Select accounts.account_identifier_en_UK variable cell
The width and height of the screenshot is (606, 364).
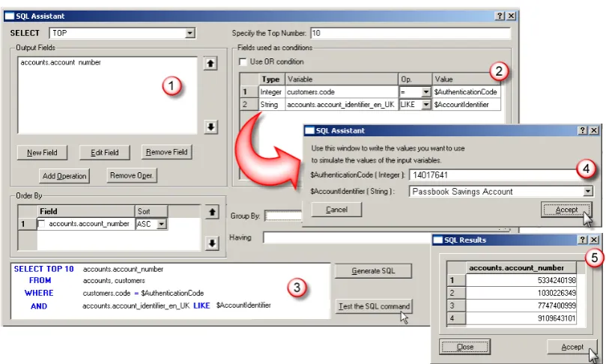342,105
